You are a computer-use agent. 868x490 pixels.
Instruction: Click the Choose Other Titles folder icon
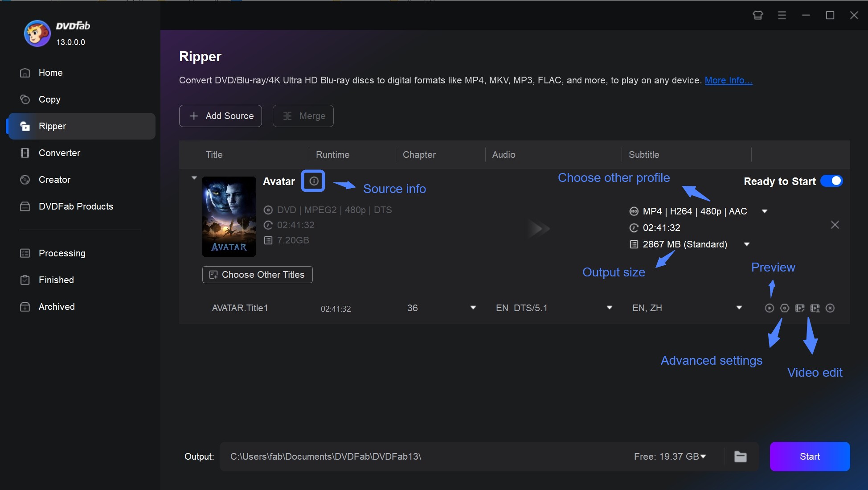click(x=213, y=275)
